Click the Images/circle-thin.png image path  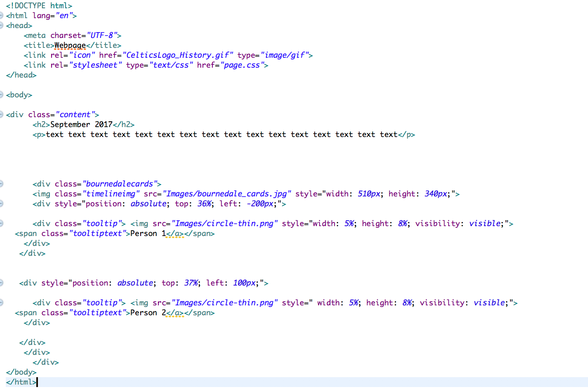click(x=225, y=223)
